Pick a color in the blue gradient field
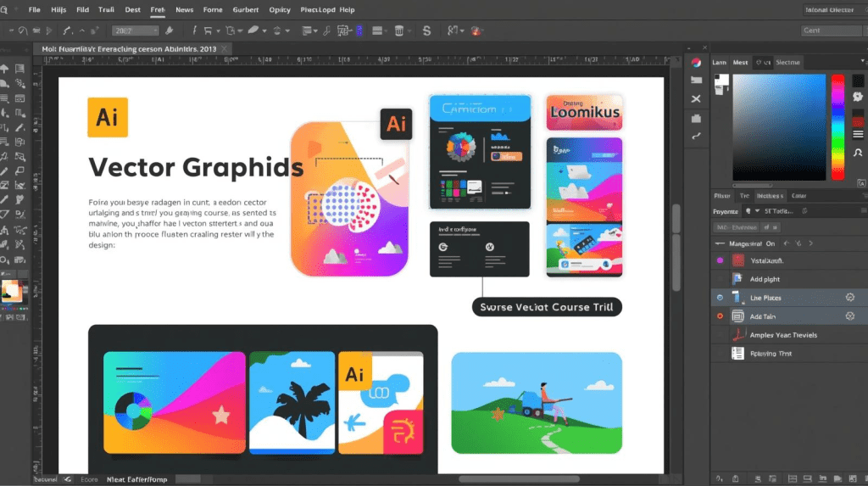Image resolution: width=868 pixels, height=486 pixels. pyautogui.click(x=779, y=127)
